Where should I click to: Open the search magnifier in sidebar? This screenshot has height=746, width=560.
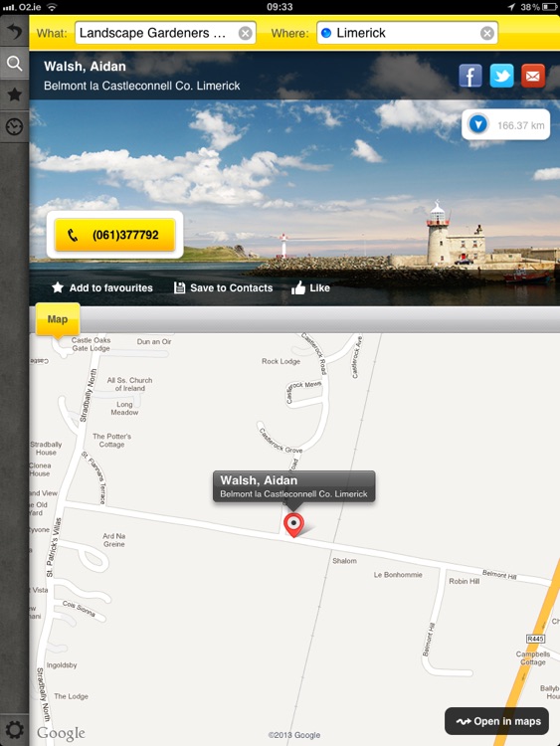(14, 63)
